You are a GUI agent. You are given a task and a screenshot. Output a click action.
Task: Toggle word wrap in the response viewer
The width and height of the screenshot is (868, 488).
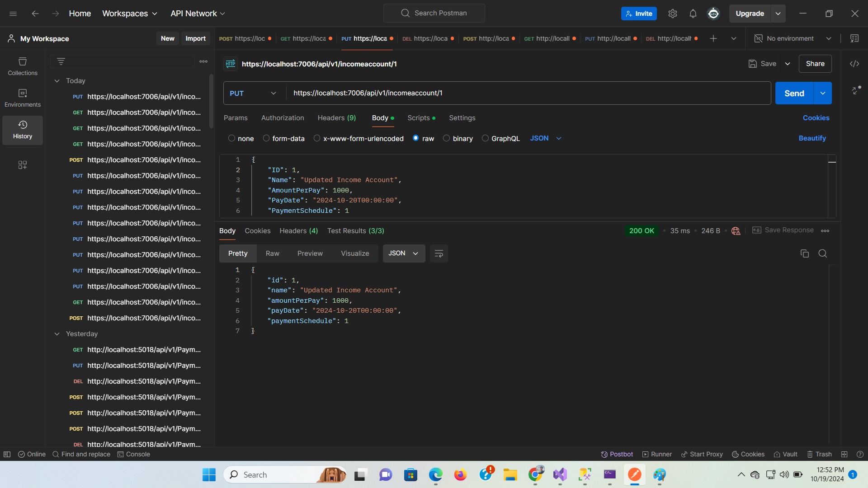click(x=439, y=253)
